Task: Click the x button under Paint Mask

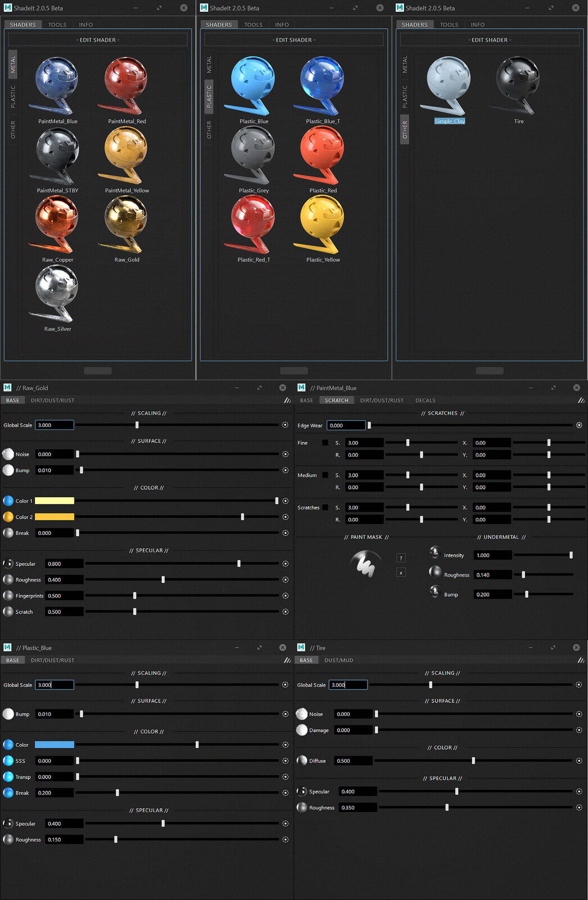Action: 401,573
